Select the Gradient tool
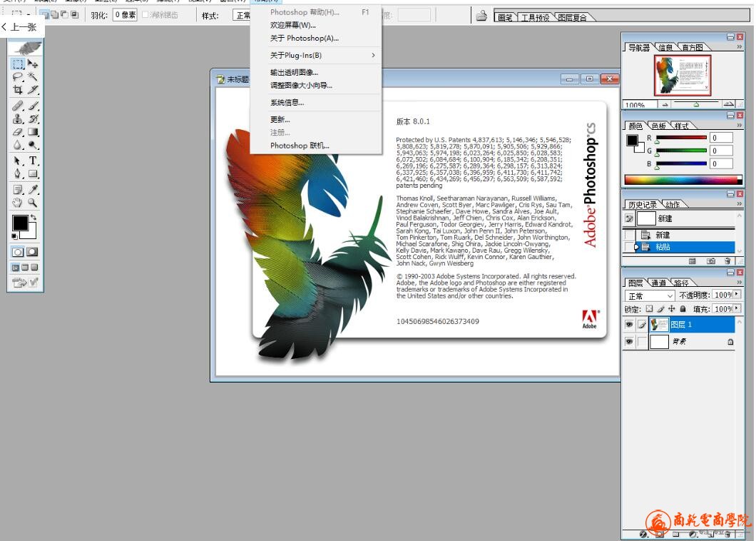The image size is (756, 541). pos(33,132)
